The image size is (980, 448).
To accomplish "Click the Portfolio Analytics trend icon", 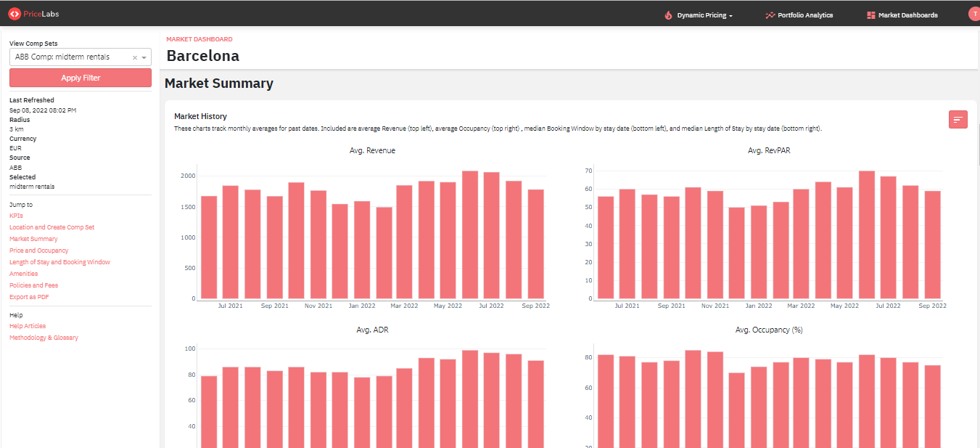I will (770, 15).
